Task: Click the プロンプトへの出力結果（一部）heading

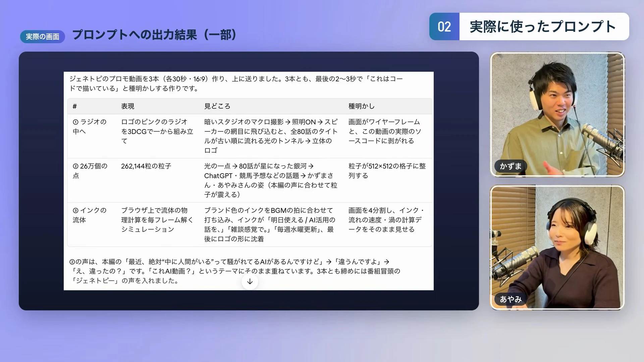Action: pyautogui.click(x=155, y=35)
